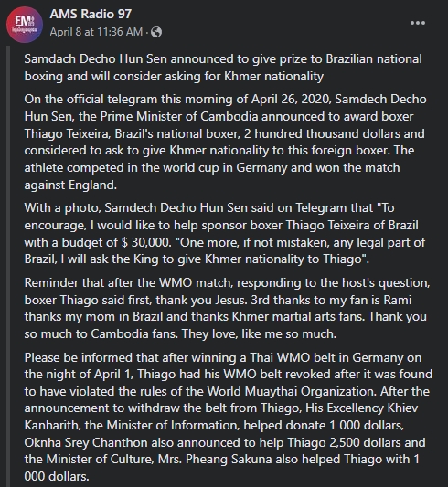Viewport: 448px width, 487px height.
Task: Click the paragraph starting 'With a photo, Samdech'
Action: point(225,233)
